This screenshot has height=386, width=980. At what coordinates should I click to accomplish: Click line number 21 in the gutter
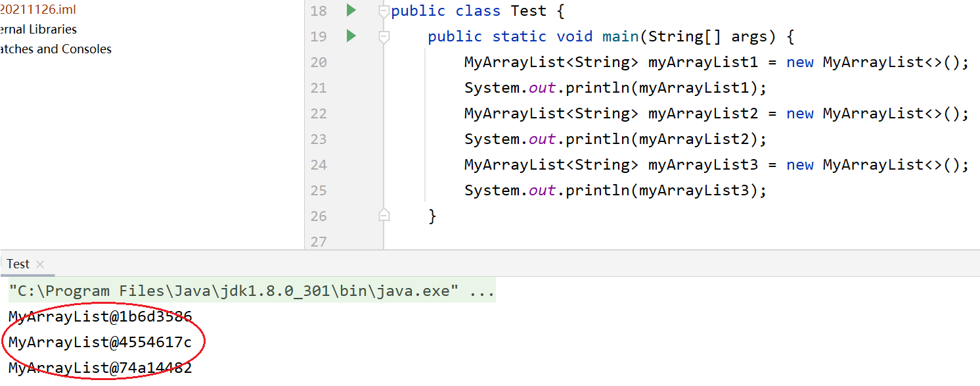(319, 88)
